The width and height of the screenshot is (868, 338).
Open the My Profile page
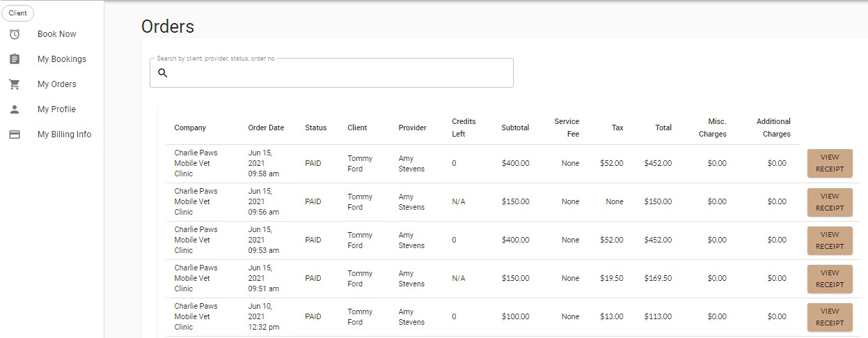56,109
